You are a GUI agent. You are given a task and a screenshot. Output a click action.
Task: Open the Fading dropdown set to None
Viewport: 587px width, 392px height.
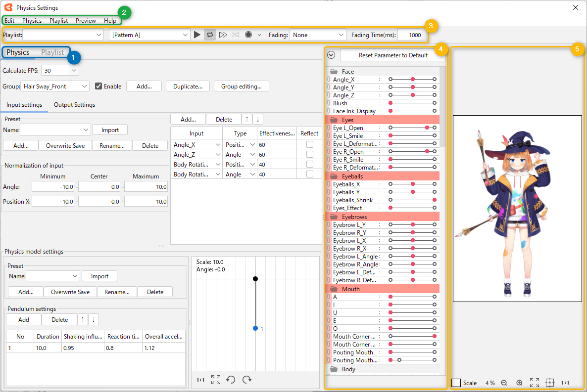[318, 35]
